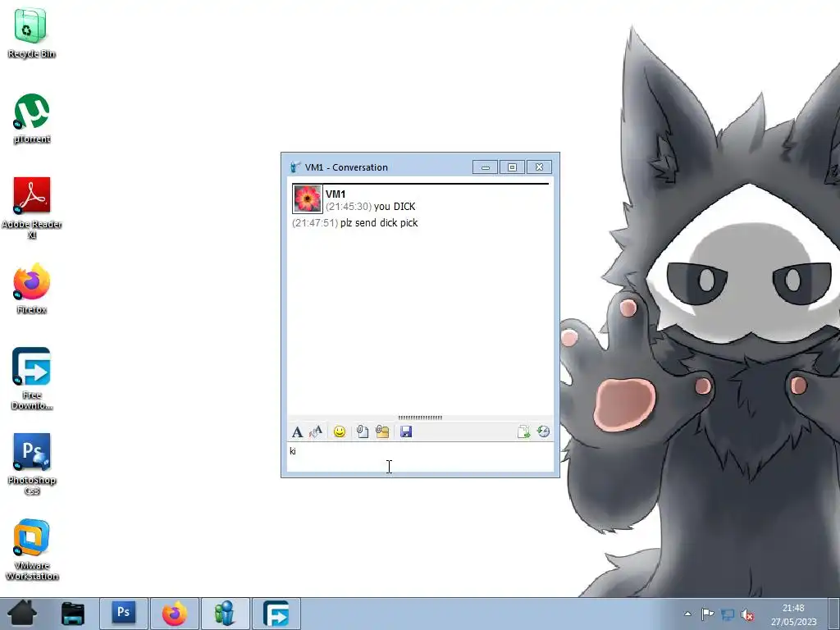Select the VMware Workstation desktop icon
The image size is (840, 630).
click(x=32, y=550)
